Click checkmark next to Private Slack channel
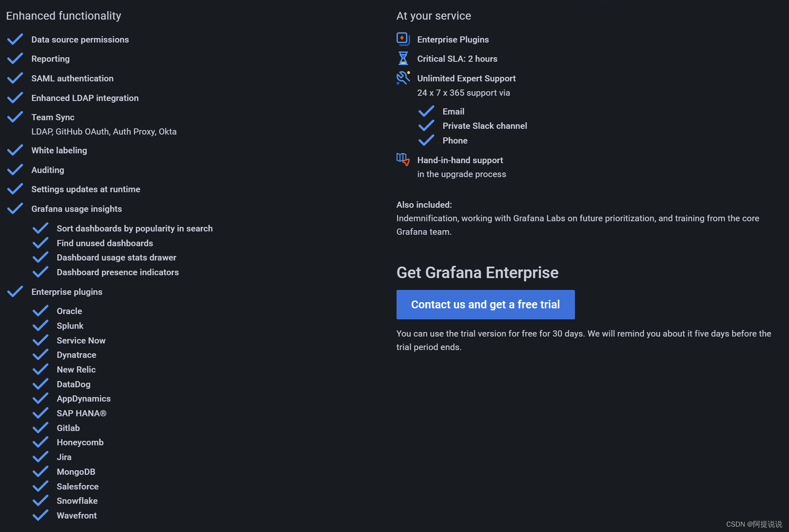This screenshot has height=532, width=789. [426, 126]
